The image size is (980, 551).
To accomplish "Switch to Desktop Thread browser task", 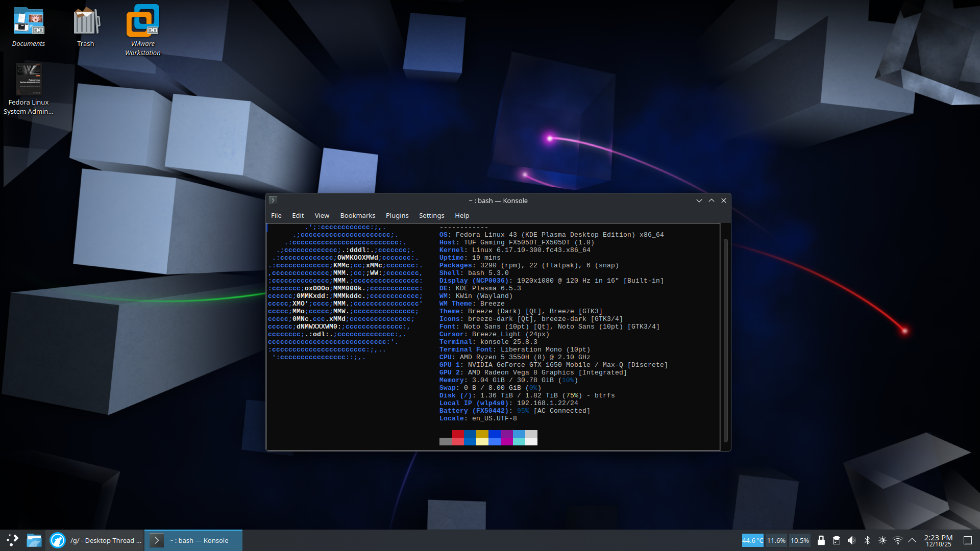I will pyautogui.click(x=96, y=540).
